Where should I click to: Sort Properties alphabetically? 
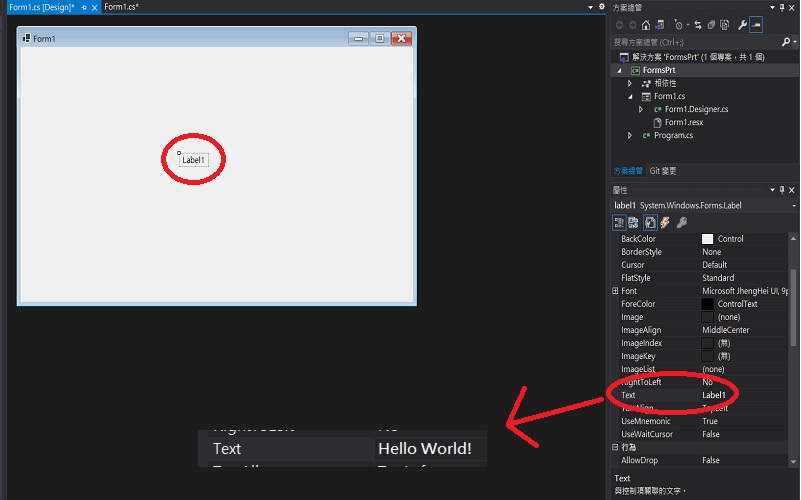point(633,222)
